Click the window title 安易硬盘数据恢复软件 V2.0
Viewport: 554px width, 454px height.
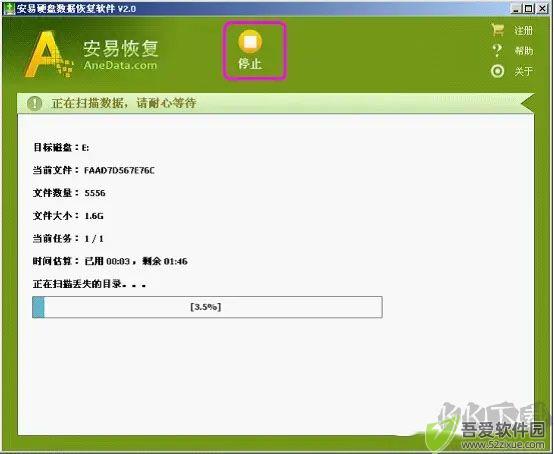pyautogui.click(x=76, y=8)
